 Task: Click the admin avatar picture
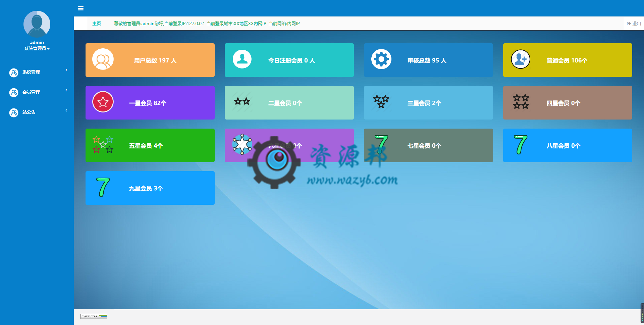37,24
